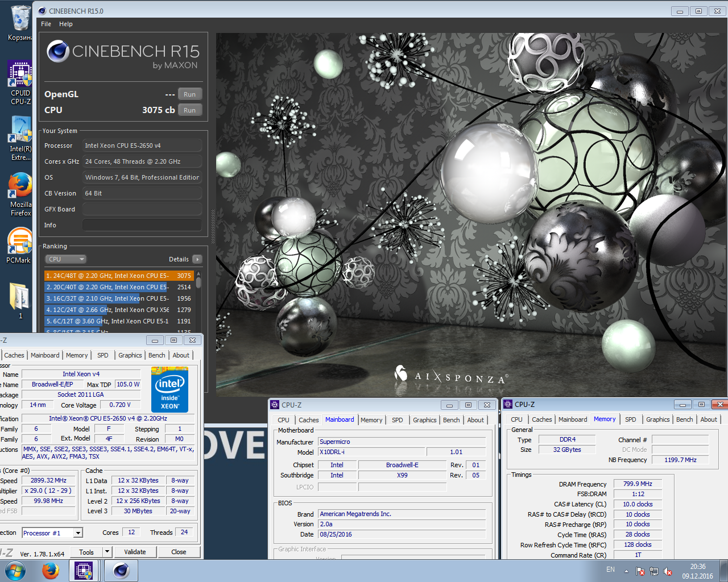This screenshot has height=582, width=728.
Task: Switch to Memory tab in left CPU-Z
Action: click(x=77, y=355)
